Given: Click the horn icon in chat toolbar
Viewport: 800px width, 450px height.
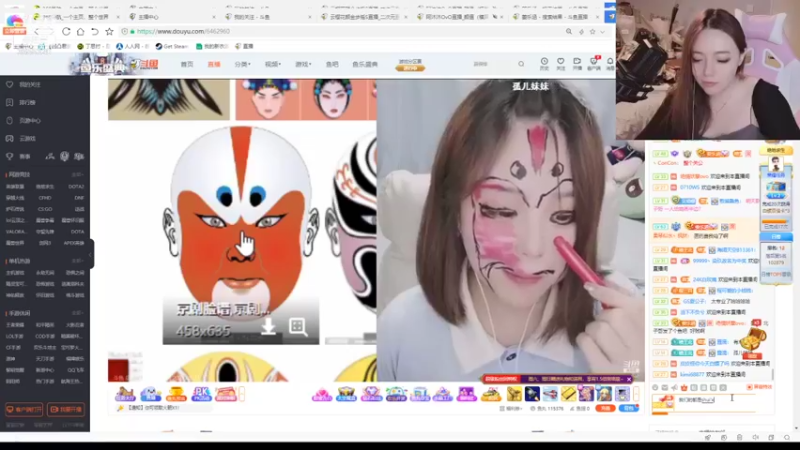Looking at the screenshot, I should pyautogui.click(x=674, y=388).
